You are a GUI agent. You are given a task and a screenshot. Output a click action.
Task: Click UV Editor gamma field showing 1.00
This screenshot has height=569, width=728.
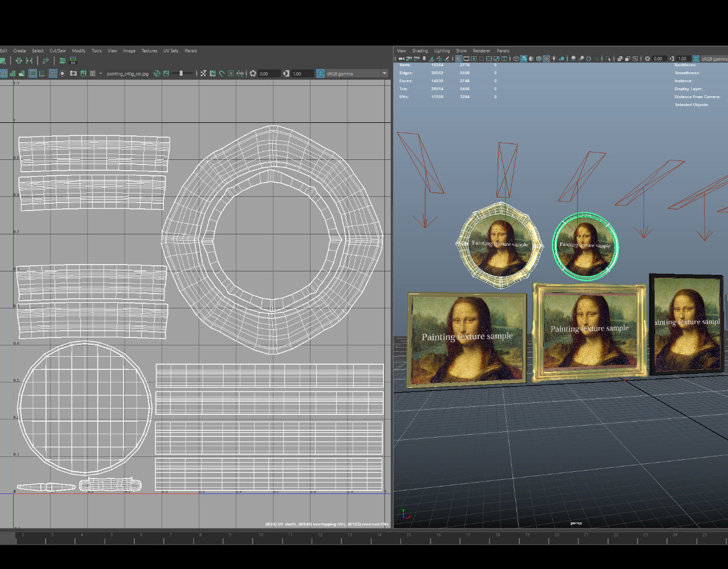(302, 73)
